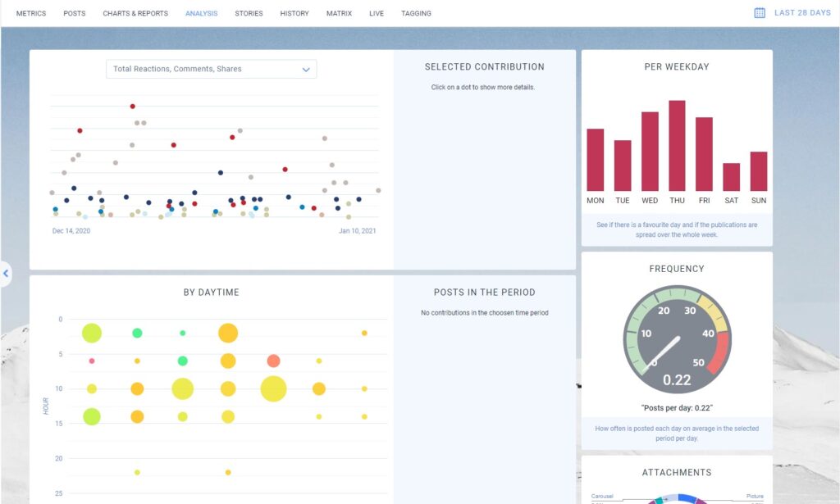The height and width of the screenshot is (504, 840).
Task: Open the Last 28 Days date range
Action: tap(802, 13)
